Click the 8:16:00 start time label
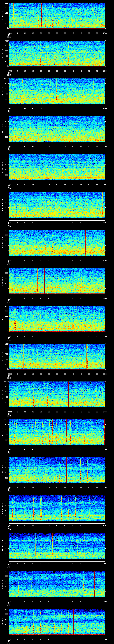114x644 pixels. 9,33
